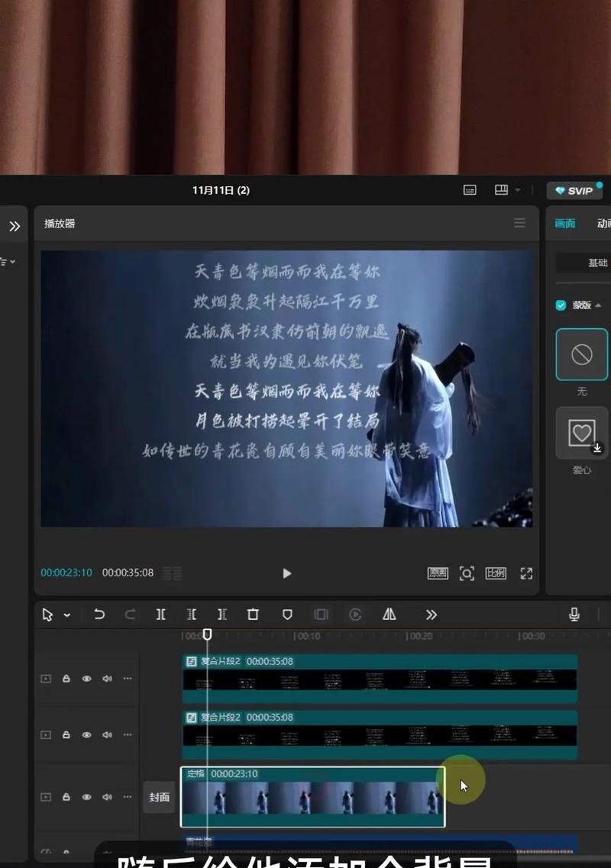The width and height of the screenshot is (611, 868).
Task: Play the video in the player
Action: tap(286, 573)
